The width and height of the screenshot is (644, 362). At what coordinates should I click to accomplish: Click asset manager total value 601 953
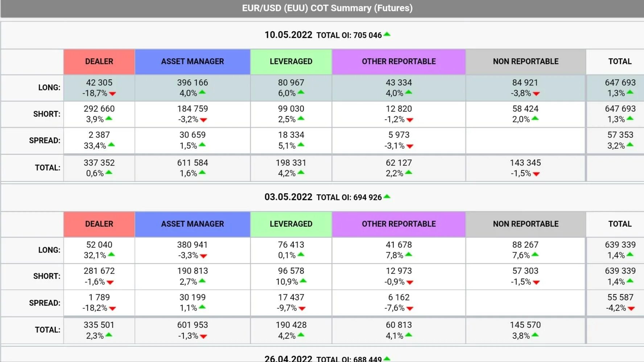point(193,325)
